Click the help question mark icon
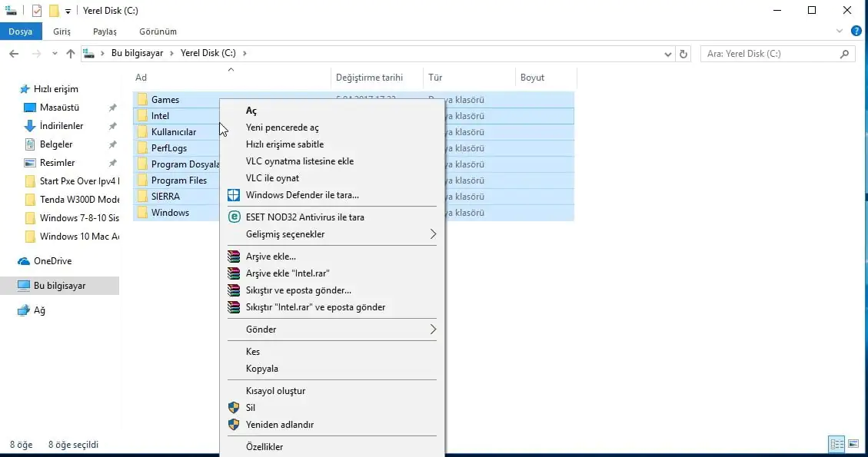Viewport: 868px width, 457px height. pyautogui.click(x=856, y=31)
